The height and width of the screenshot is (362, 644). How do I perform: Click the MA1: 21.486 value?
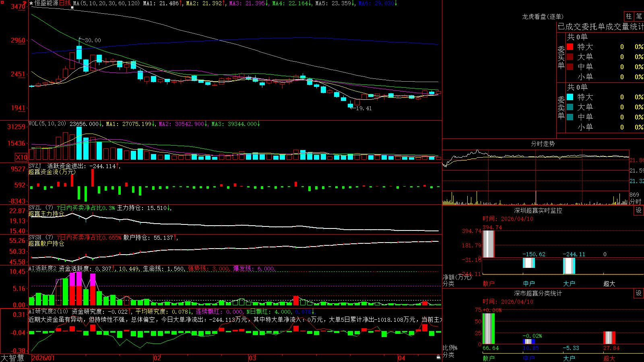coord(161,3)
